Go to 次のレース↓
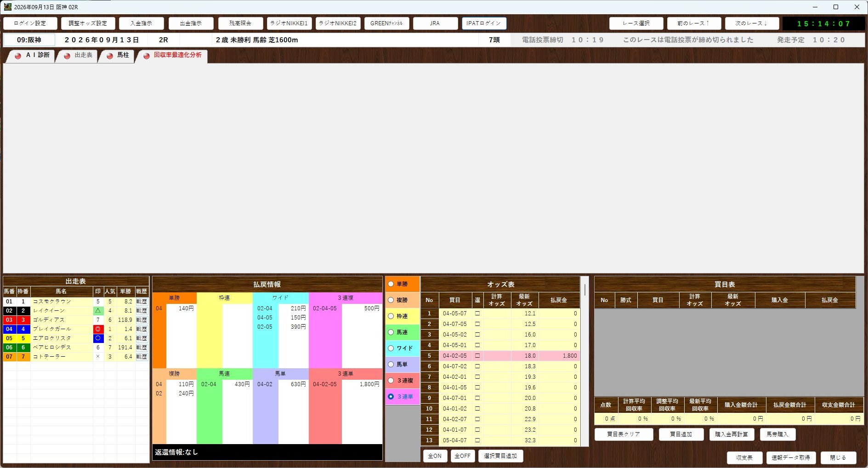 (x=752, y=23)
